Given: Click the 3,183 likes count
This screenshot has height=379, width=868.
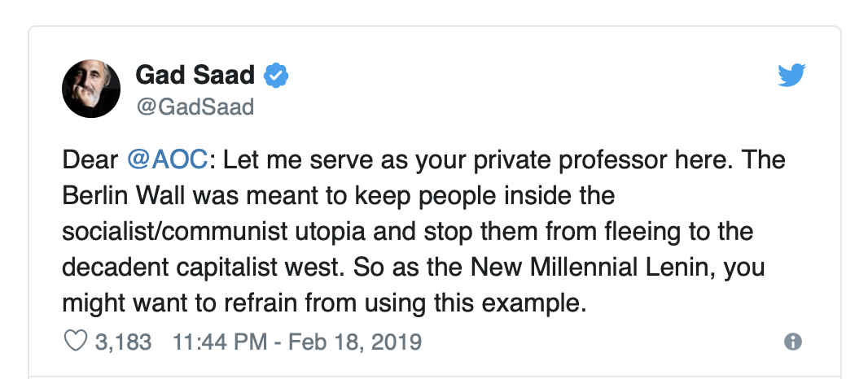Looking at the screenshot, I should [123, 342].
